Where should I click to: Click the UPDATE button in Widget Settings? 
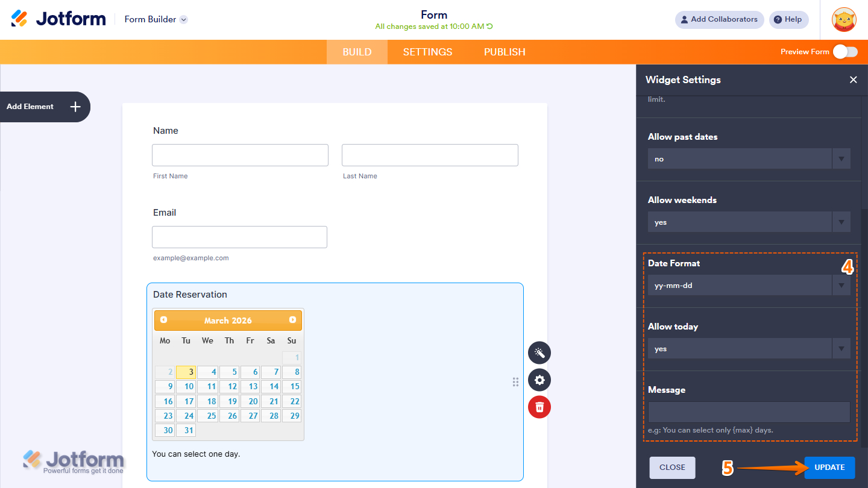click(829, 467)
